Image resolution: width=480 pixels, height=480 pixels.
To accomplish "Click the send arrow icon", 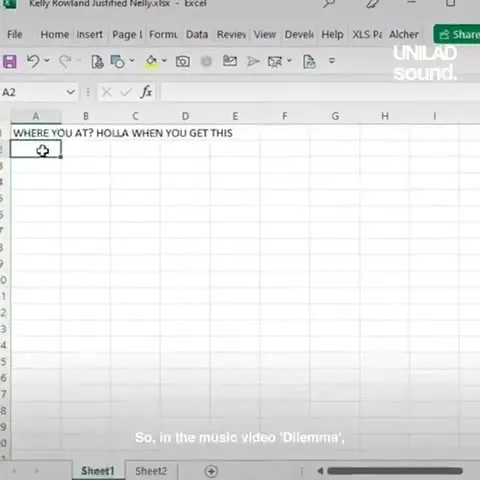I will (253, 61).
